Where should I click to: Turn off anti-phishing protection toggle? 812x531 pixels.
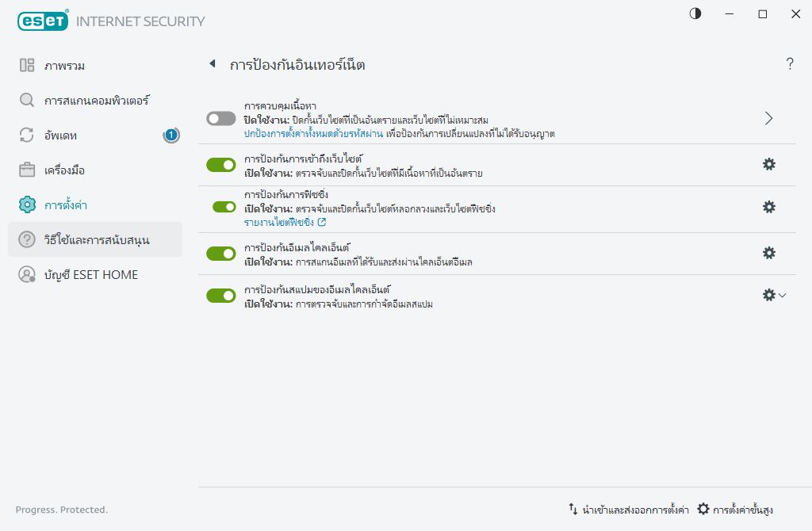point(224,207)
